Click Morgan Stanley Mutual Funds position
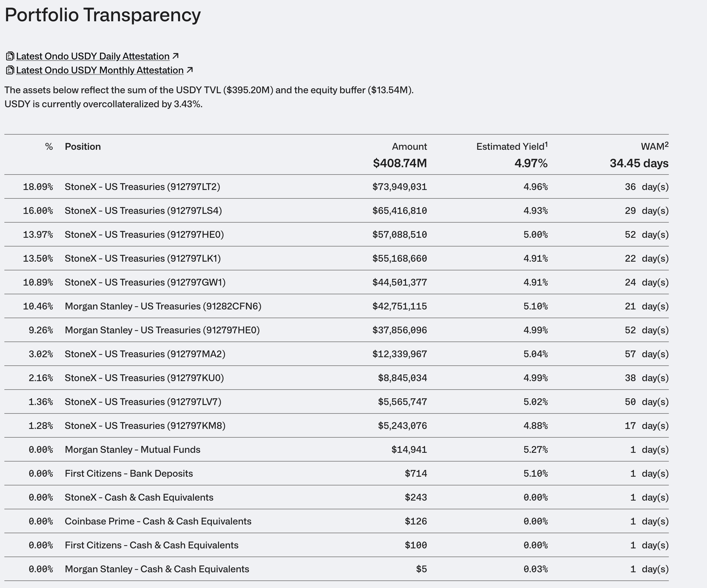Screen dimensions: 707x588 coord(132,450)
